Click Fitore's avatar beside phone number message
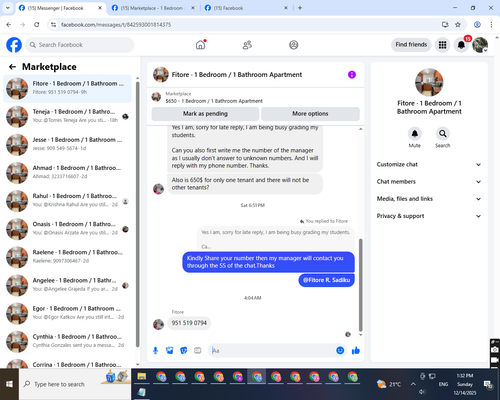500x400 pixels. point(158,324)
